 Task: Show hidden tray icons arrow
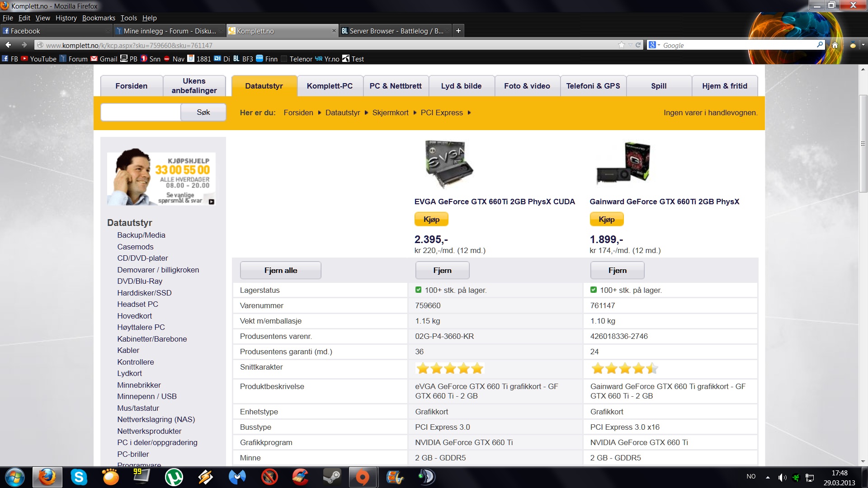pos(768,477)
